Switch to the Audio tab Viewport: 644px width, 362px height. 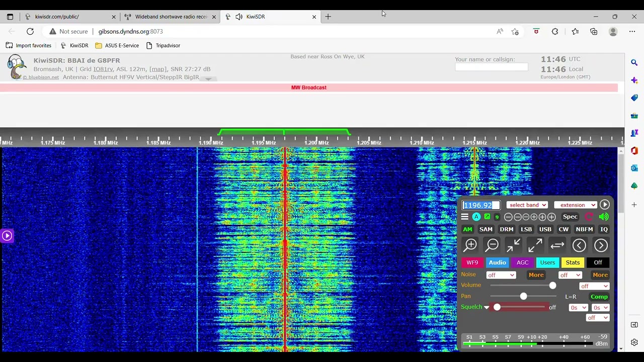point(497,262)
